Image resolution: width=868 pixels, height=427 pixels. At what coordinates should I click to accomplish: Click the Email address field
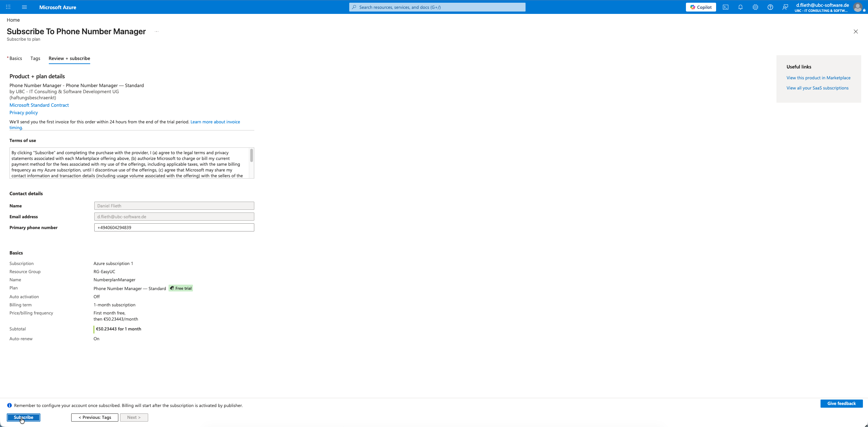(174, 217)
